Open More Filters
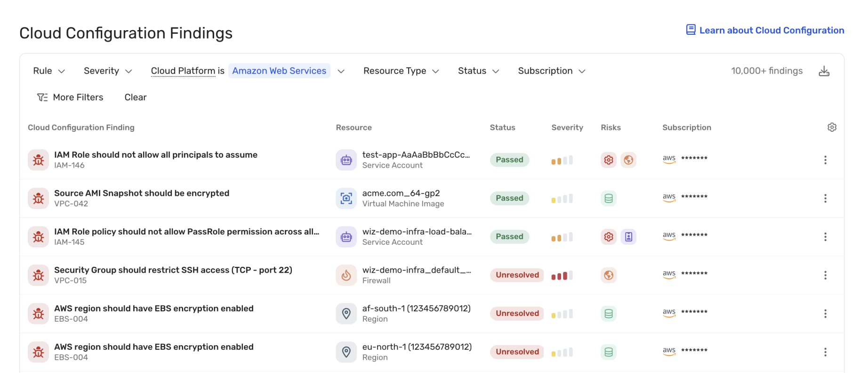 pos(70,97)
